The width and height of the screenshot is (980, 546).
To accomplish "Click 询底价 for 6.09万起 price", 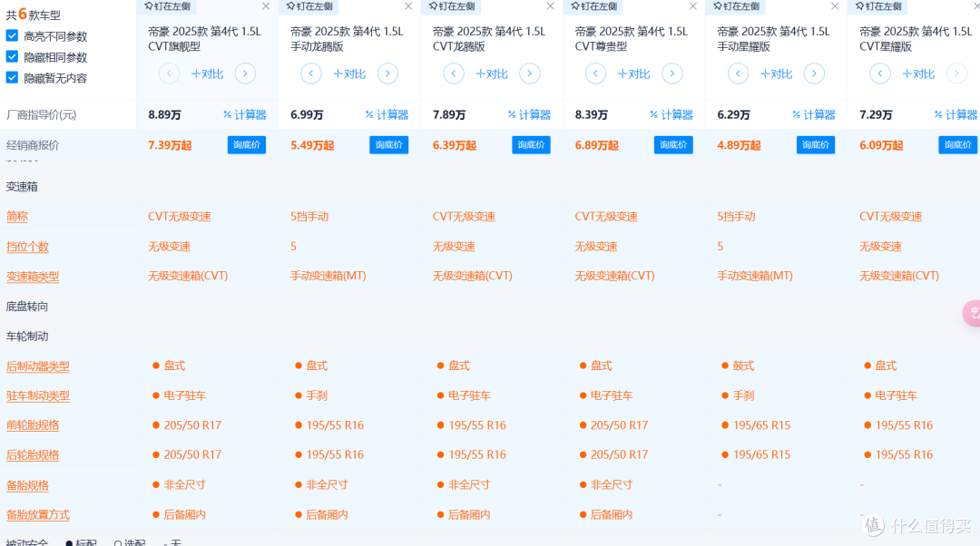I will [x=957, y=145].
